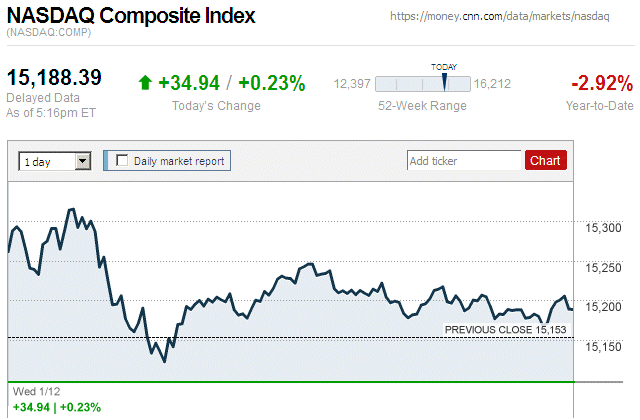
Task: Click the -2.92% Year-to-Date figure
Action: (x=601, y=83)
